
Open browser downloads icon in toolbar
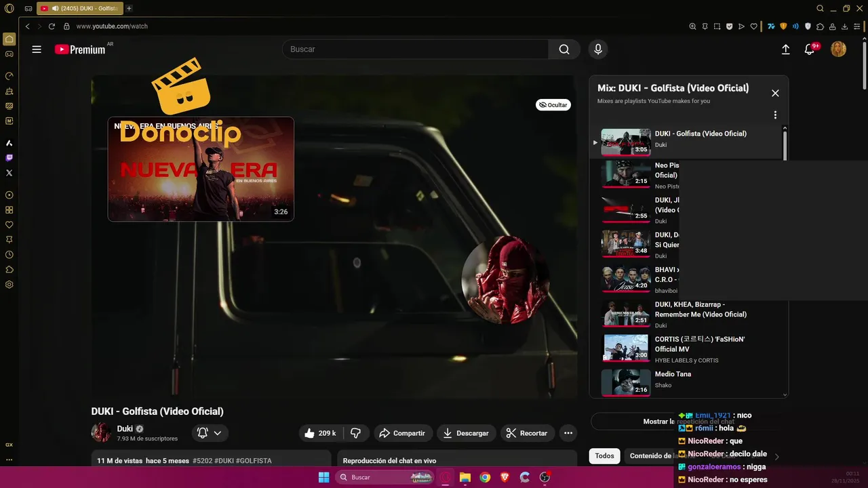845,26
